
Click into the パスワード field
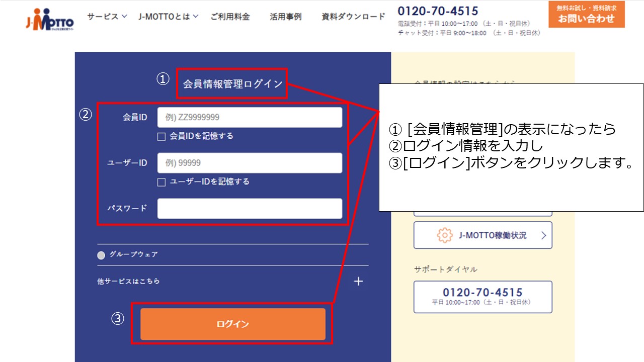click(x=250, y=209)
